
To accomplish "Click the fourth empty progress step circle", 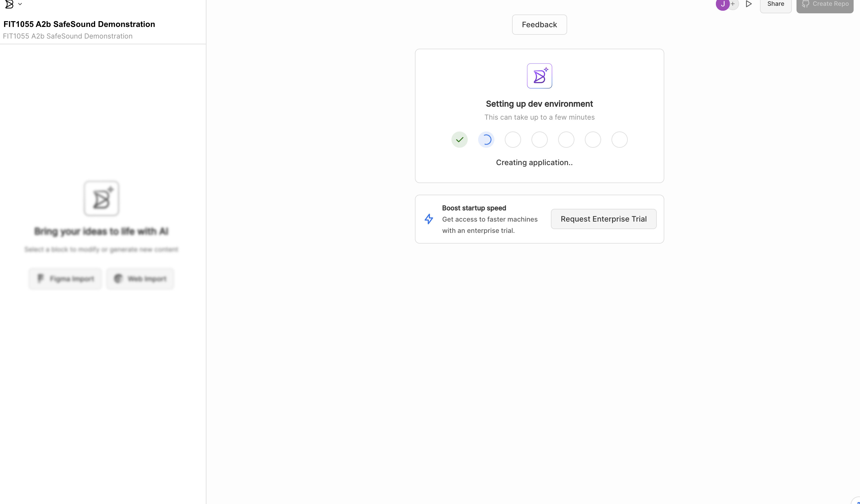I will tap(539, 140).
